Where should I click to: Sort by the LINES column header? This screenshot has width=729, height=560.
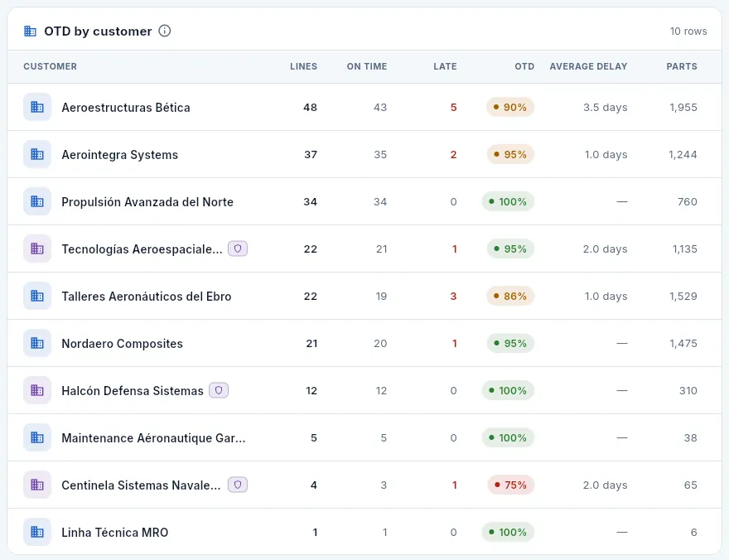click(303, 66)
